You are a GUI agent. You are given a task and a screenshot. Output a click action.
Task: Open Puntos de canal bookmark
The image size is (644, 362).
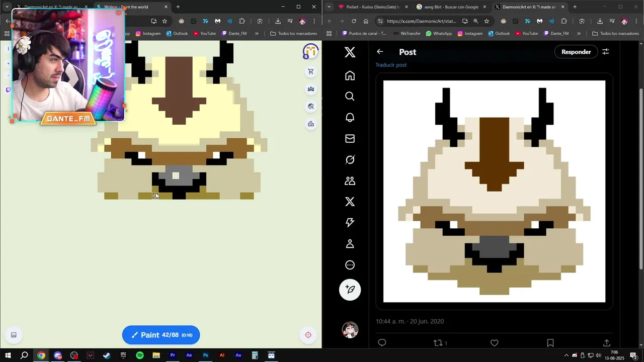(x=364, y=34)
